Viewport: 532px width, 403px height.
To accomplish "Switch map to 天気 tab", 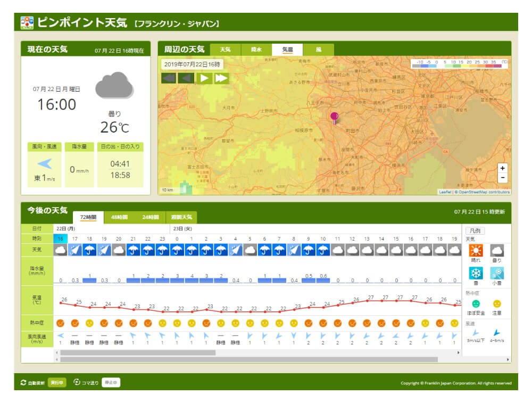I will point(226,50).
